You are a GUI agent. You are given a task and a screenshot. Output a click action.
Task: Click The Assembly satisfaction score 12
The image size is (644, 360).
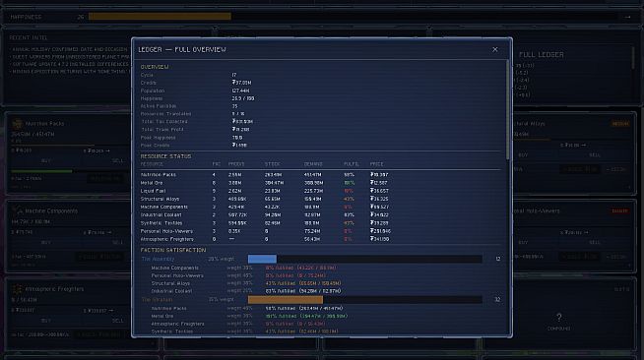tap(498, 259)
